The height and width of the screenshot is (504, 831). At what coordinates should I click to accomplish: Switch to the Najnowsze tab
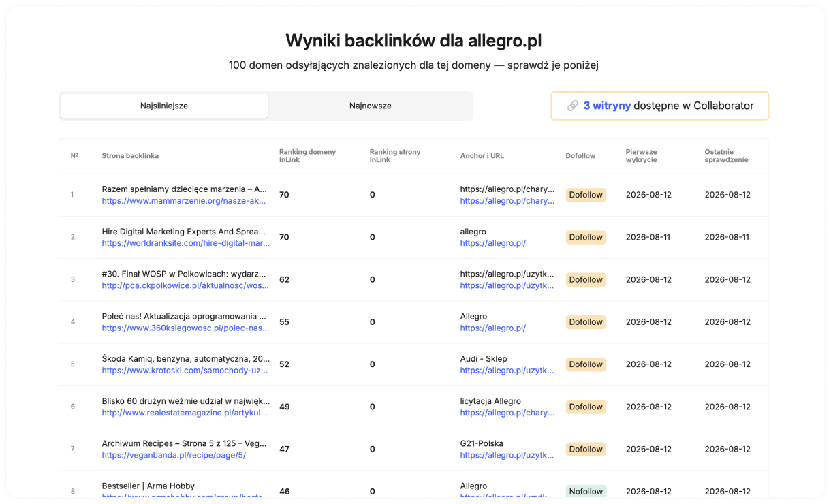point(371,106)
